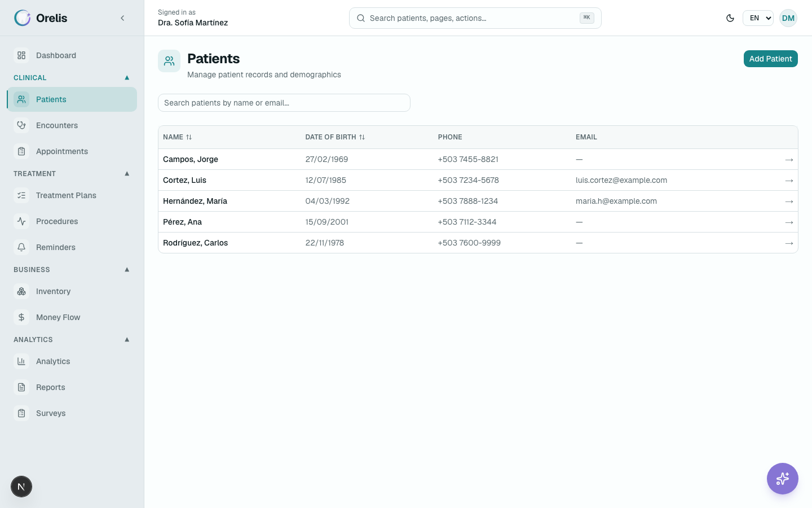812x508 pixels.
Task: Click the Inventory boxes icon
Action: (21, 291)
